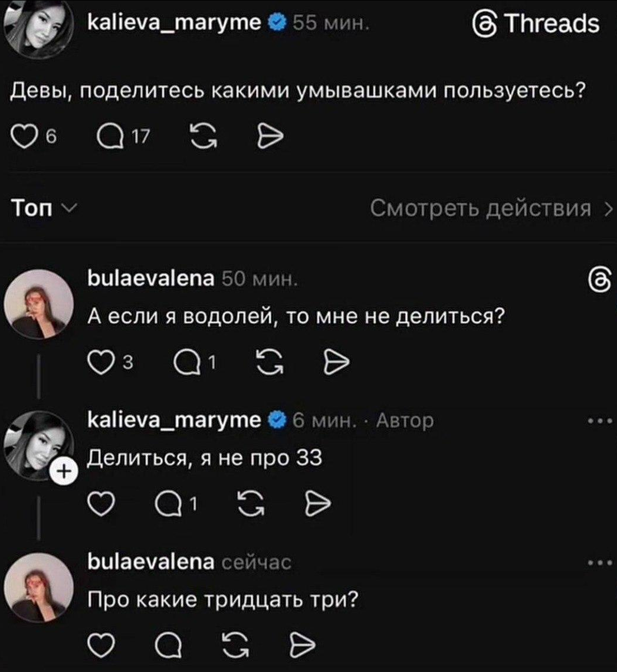The width and height of the screenshot is (617, 672).
Task: Repost the 'Делиться, я не про 33' reply
Action: pyautogui.click(x=251, y=504)
